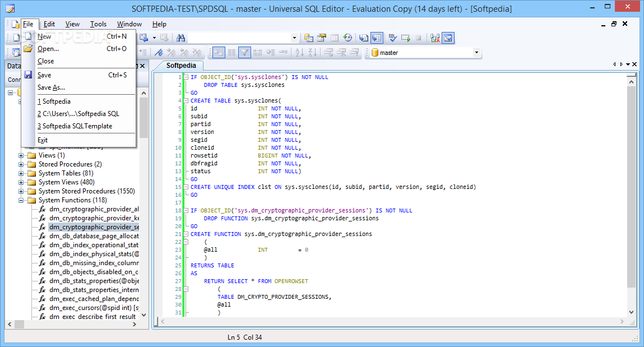The image size is (644, 347).
Task: Click the open properties window icon
Action: [322, 38]
